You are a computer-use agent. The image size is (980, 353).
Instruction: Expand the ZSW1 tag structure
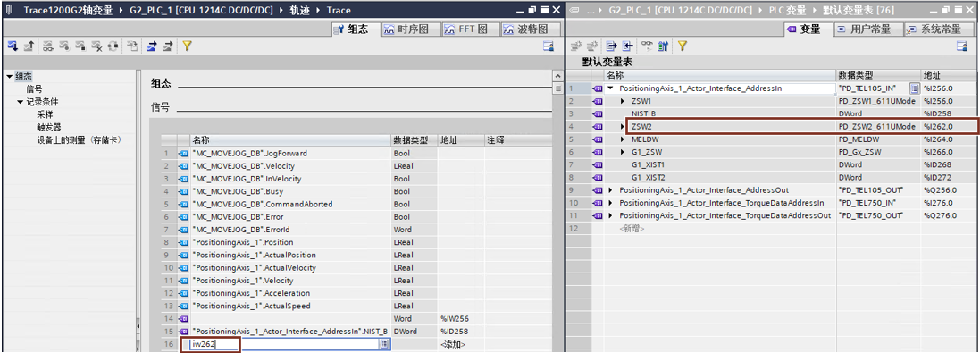tap(623, 101)
